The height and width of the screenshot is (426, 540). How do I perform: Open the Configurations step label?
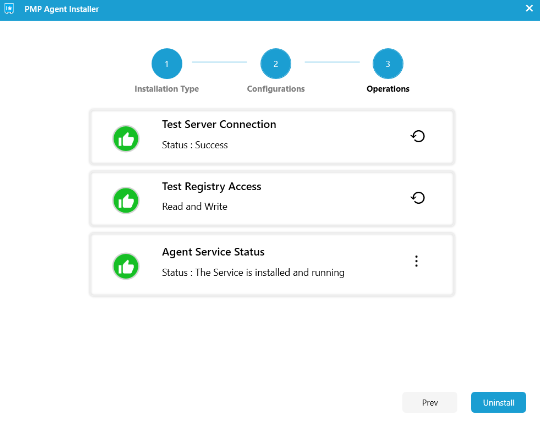276,89
